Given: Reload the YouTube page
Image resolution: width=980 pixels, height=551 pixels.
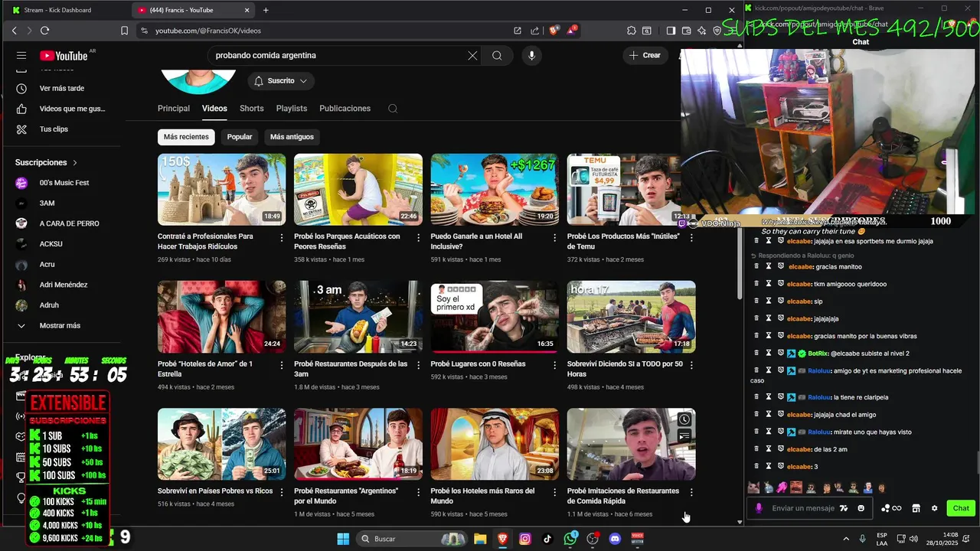Looking at the screenshot, I should pos(44,31).
